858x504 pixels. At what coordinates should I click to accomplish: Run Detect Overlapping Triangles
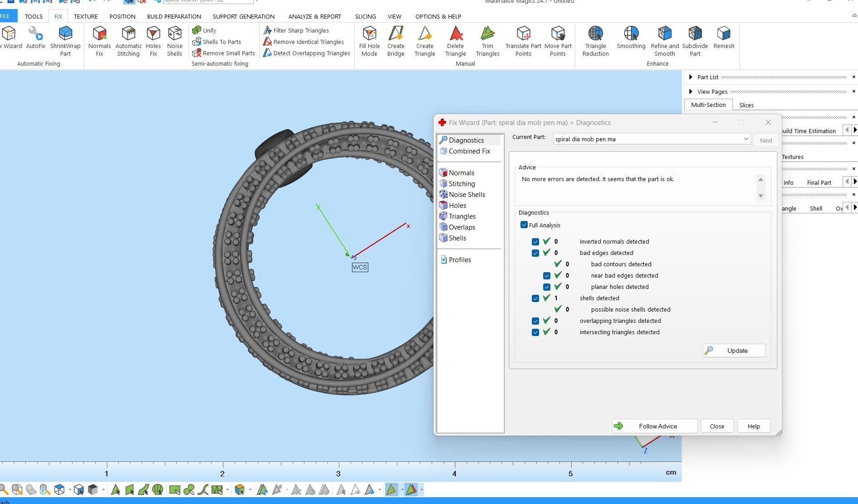pos(307,53)
